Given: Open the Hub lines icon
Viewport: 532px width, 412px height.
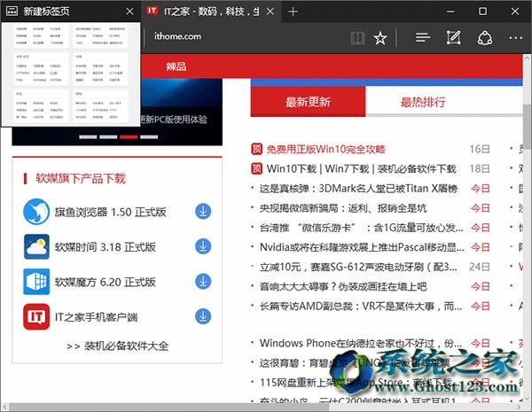Looking at the screenshot, I should point(423,37).
